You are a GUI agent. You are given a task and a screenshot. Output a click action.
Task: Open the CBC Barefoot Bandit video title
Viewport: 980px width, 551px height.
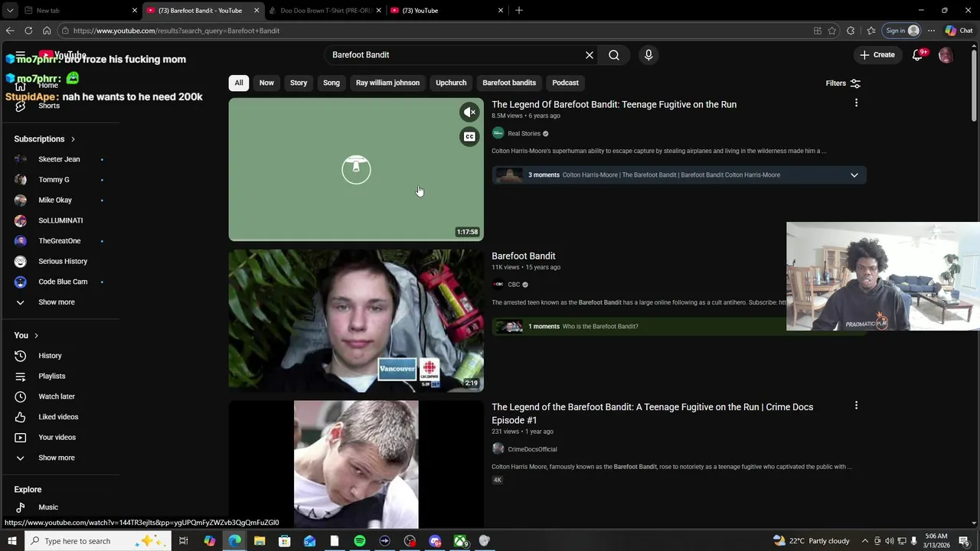pos(524,256)
